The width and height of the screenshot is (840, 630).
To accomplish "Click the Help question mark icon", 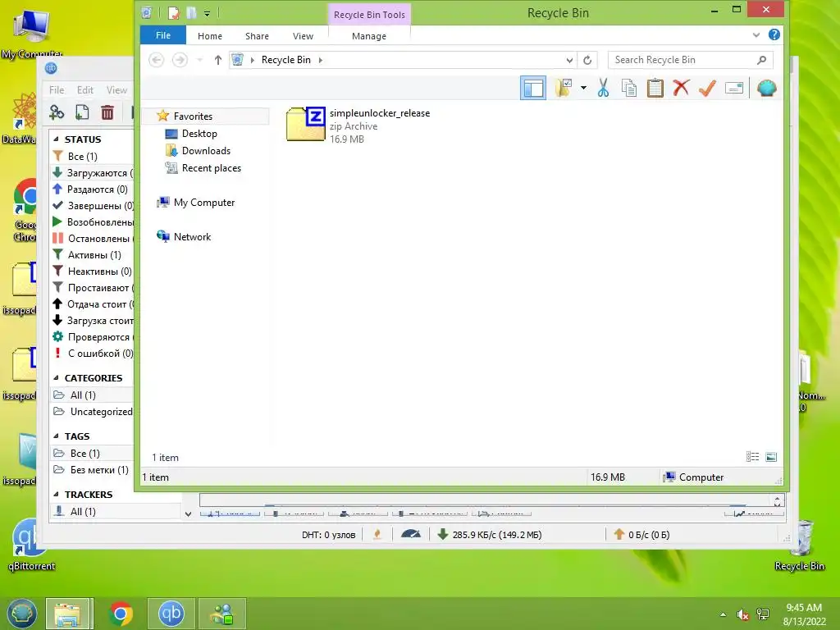I will click(774, 34).
